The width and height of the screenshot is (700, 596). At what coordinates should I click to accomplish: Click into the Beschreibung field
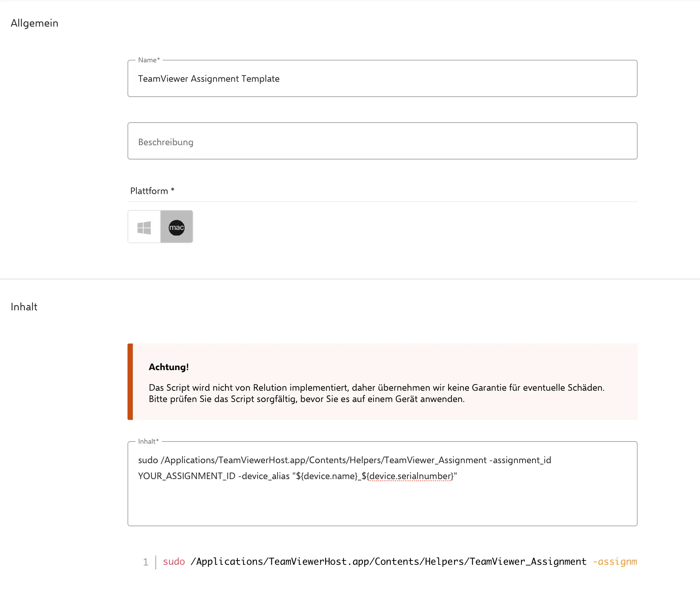[382, 142]
